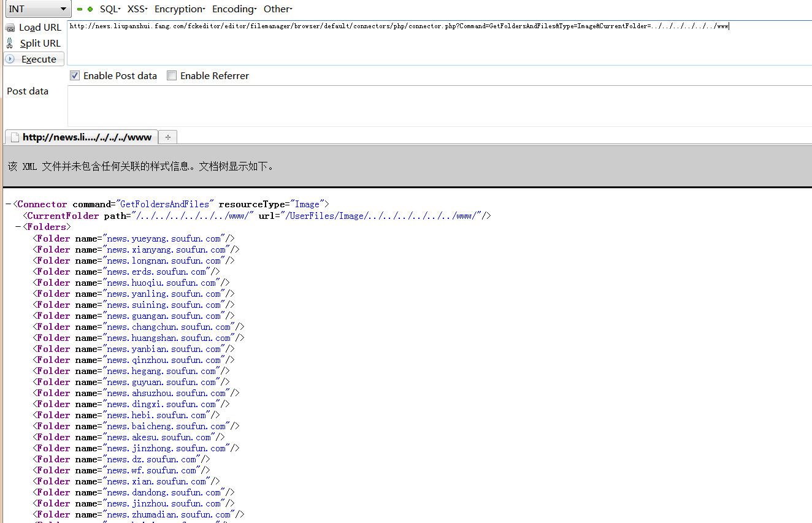This screenshot has width=812, height=523.
Task: Click folder row news.baicheng.soufun.com
Action: click(136, 426)
